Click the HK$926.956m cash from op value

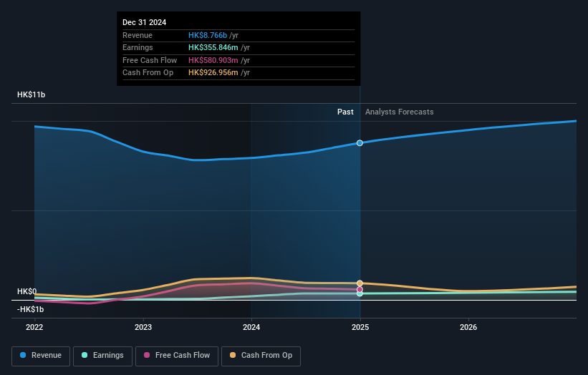[x=213, y=73]
